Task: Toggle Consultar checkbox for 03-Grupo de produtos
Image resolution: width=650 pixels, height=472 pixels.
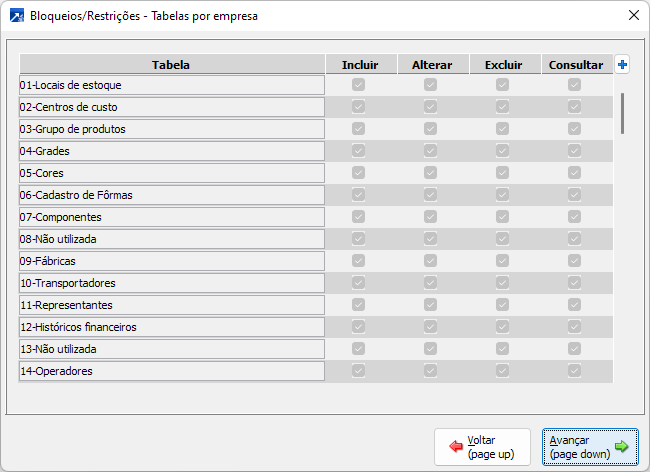Action: (x=575, y=129)
